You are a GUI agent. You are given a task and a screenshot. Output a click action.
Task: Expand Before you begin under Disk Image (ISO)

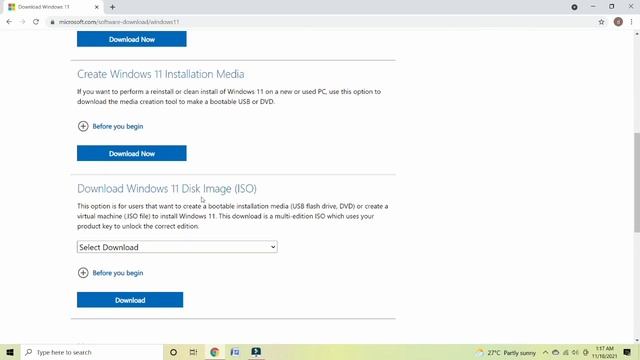point(110,273)
